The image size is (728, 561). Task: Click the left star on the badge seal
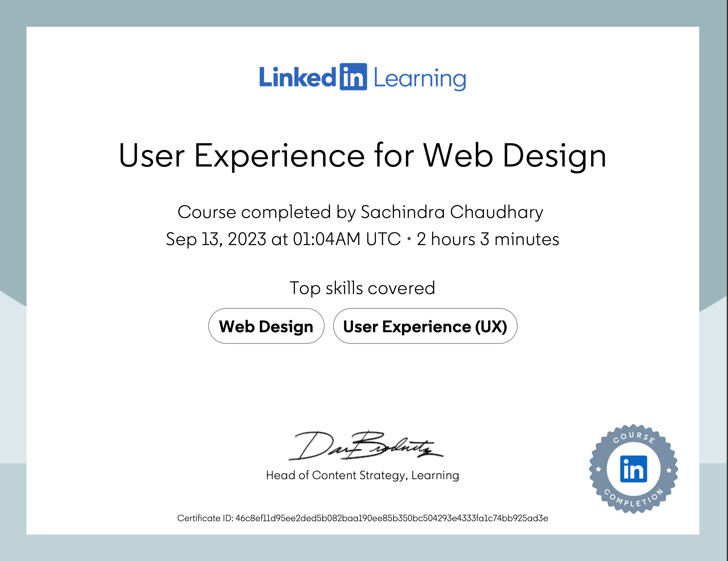pyautogui.click(x=598, y=469)
